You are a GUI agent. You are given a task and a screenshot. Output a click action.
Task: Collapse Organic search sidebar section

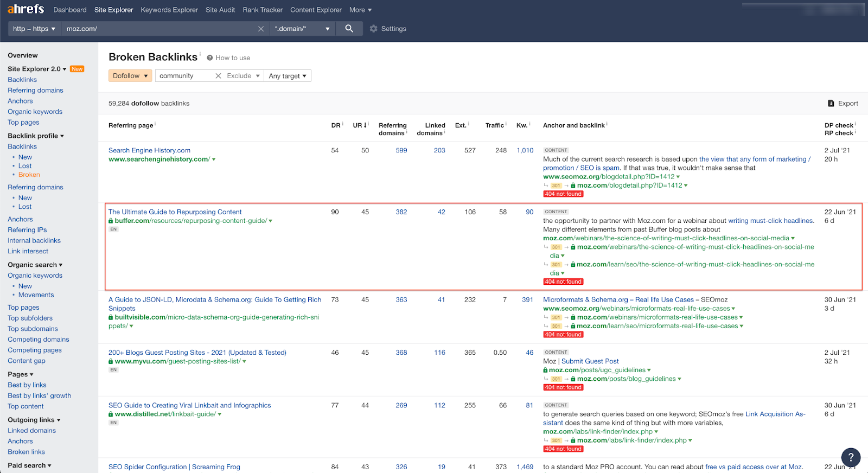pyautogui.click(x=35, y=265)
